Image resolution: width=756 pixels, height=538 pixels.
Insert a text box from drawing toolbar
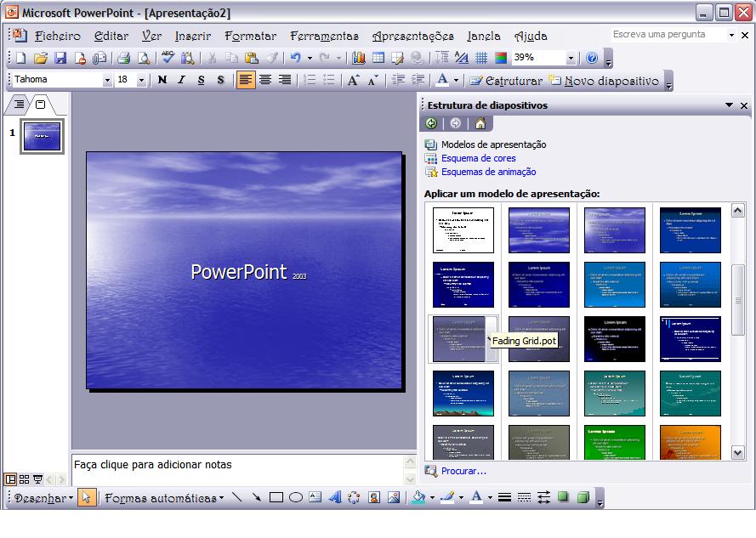pyautogui.click(x=315, y=497)
